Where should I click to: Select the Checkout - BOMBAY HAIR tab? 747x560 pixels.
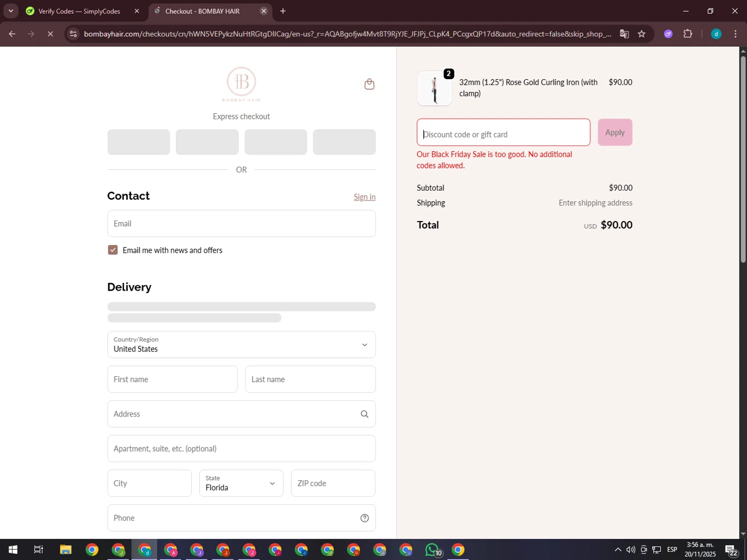(203, 11)
